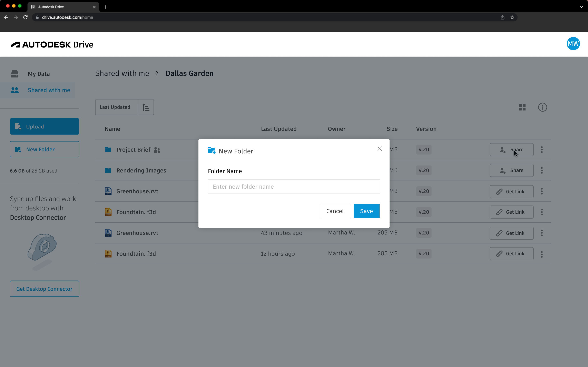Screen dimensions: 588x367
Task: Open the sort order icon beside Last Updated
Action: 146,107
